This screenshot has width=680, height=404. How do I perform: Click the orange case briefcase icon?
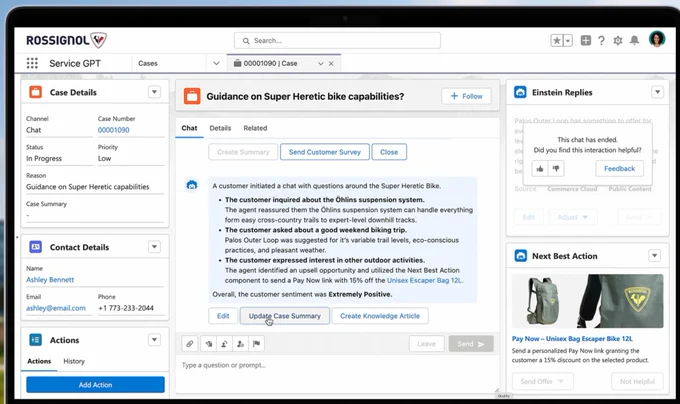tap(192, 96)
